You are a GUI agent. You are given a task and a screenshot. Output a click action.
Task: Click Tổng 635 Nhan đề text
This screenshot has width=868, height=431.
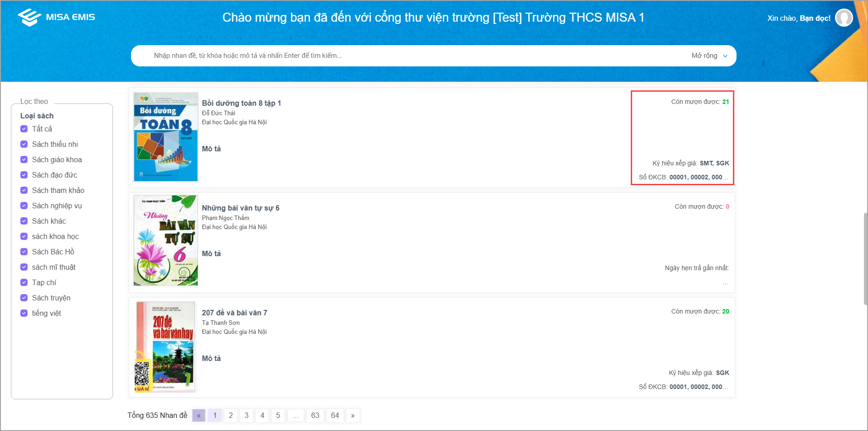click(x=157, y=415)
